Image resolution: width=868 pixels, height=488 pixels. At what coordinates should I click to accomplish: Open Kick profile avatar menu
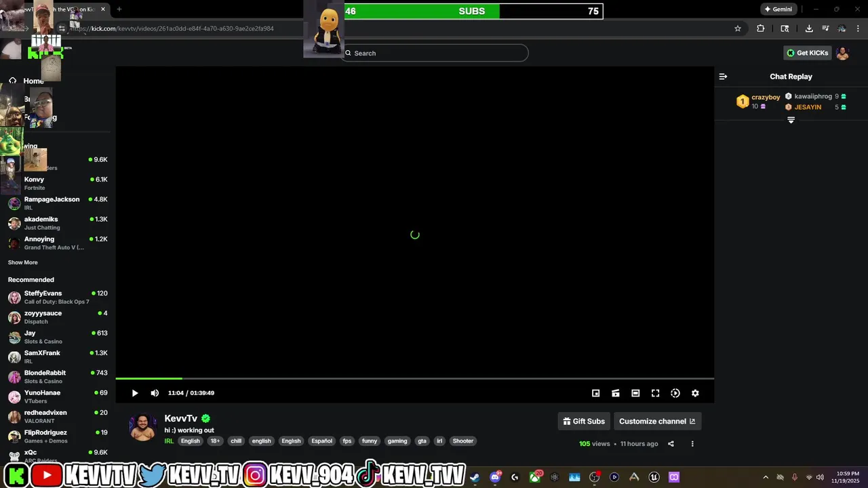[x=842, y=53]
